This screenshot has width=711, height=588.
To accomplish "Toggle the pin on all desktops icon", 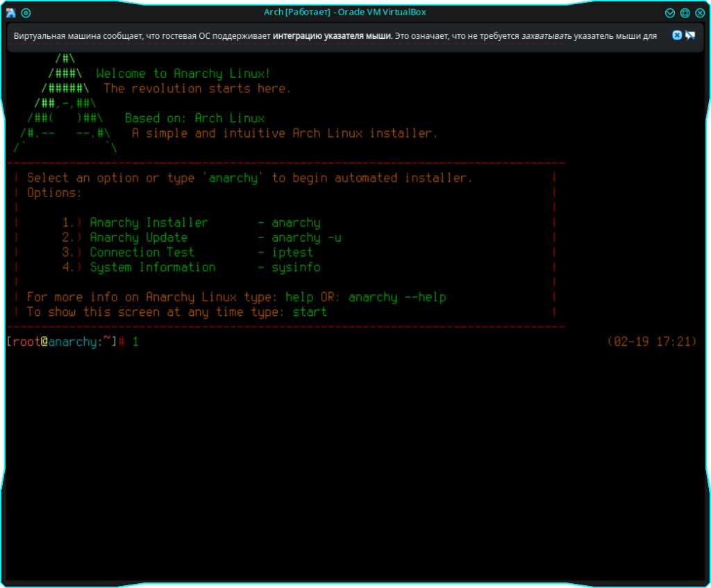I will coord(26,12).
